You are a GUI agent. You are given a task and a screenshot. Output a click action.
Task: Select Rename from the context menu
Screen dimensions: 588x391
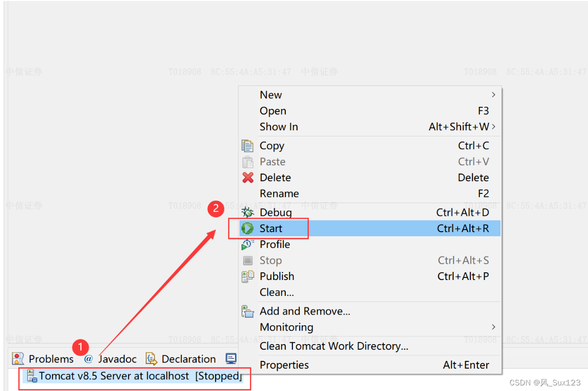[370, 193]
